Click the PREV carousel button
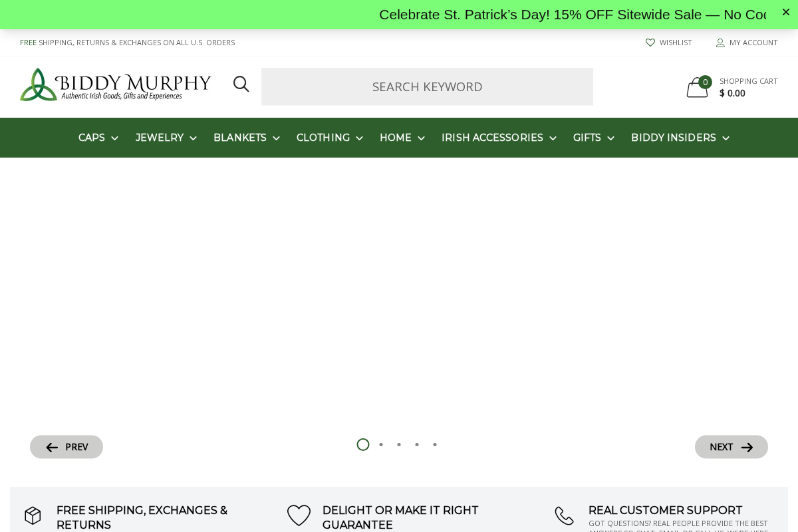798x532 pixels. (x=66, y=447)
